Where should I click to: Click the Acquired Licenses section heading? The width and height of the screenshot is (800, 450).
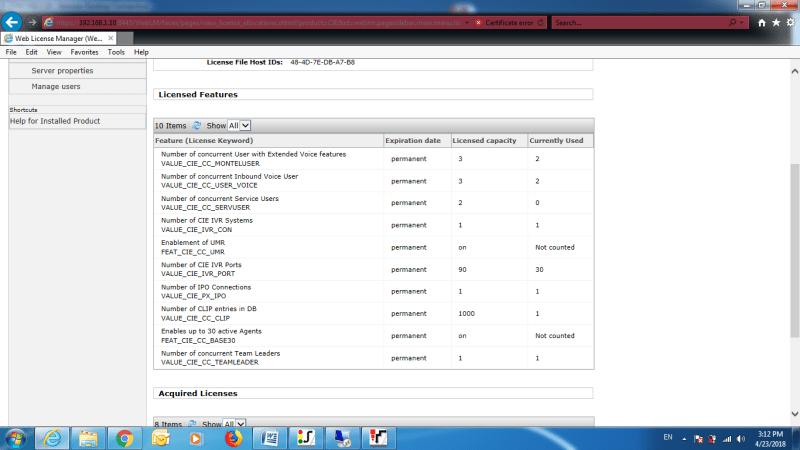tap(198, 393)
